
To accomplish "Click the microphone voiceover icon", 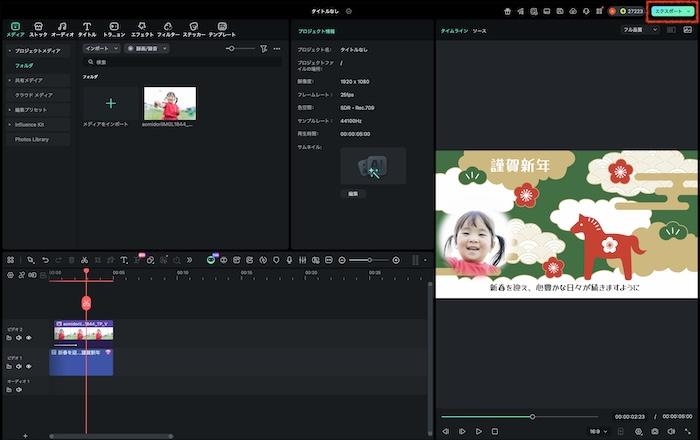I will point(289,260).
